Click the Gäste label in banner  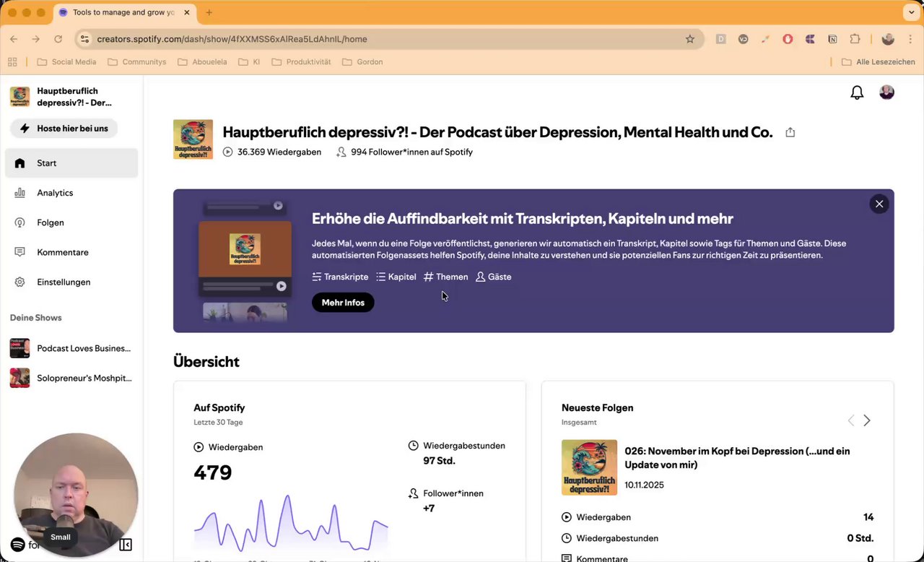(494, 277)
